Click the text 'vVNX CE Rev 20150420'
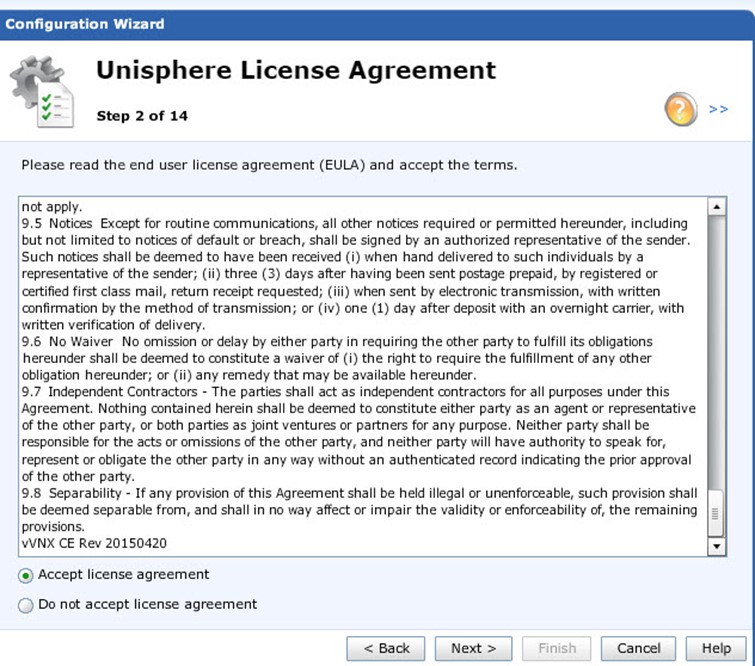 [94, 543]
